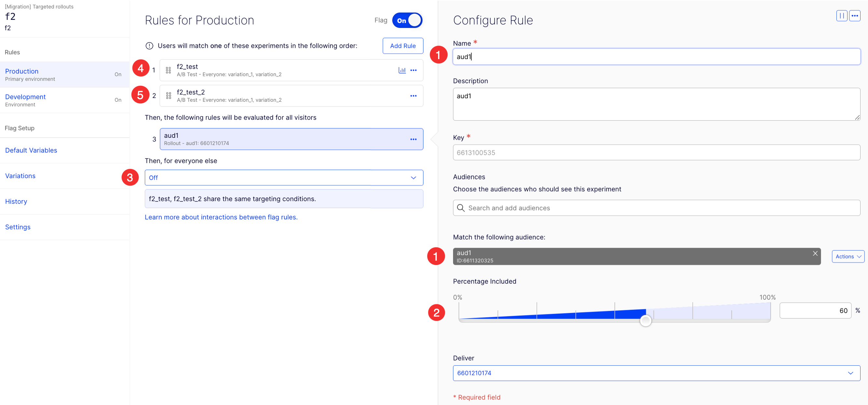Open more options menu for aud1 rollout rule
The width and height of the screenshot is (868, 405).
(413, 139)
